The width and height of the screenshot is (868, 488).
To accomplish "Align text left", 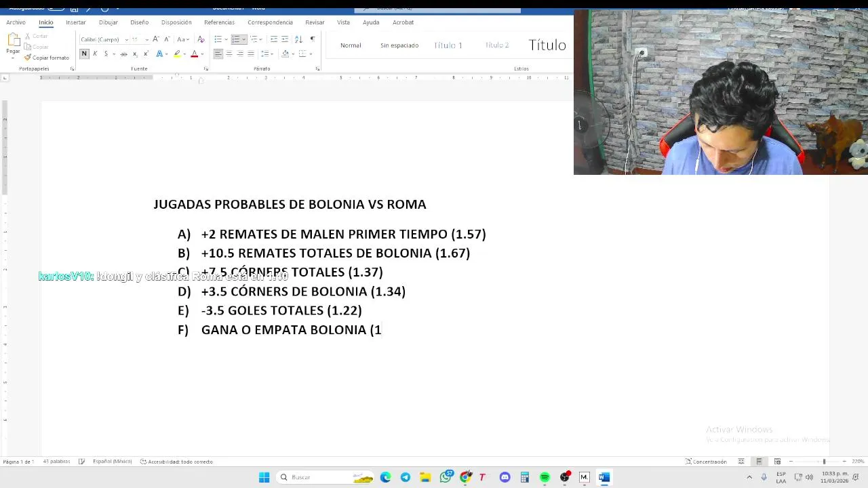I will pos(218,54).
